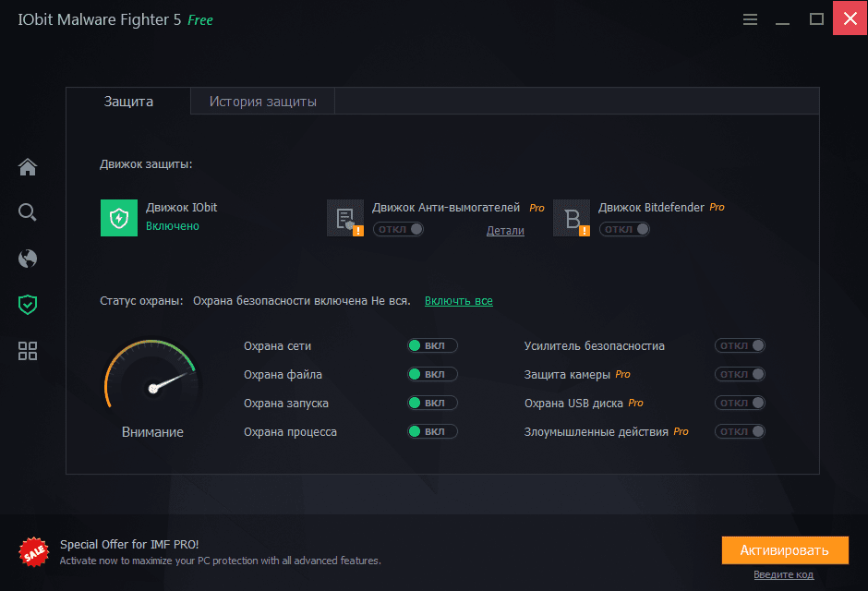Enable the Злоумышленные действия toggle
Screen dimensions: 868x591
(x=741, y=431)
